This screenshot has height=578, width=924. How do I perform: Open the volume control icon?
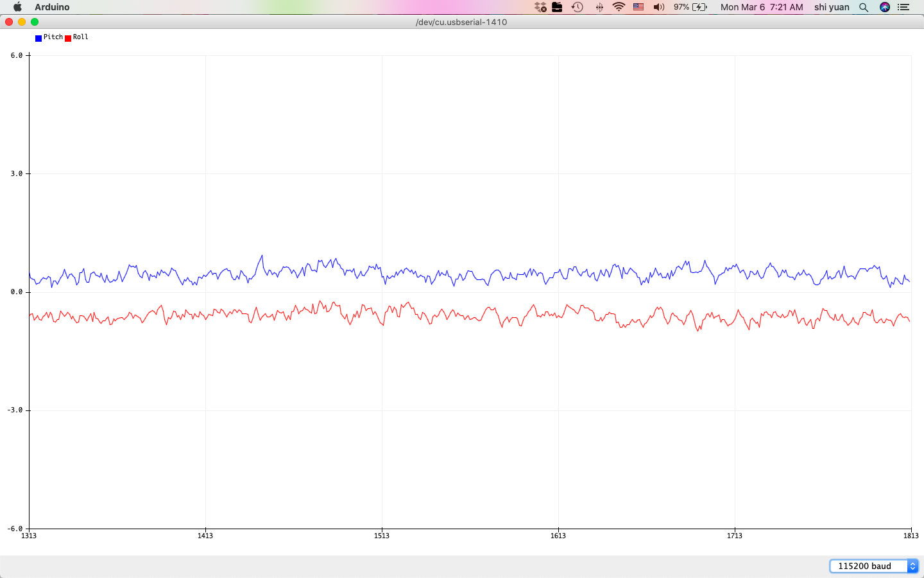coord(659,7)
